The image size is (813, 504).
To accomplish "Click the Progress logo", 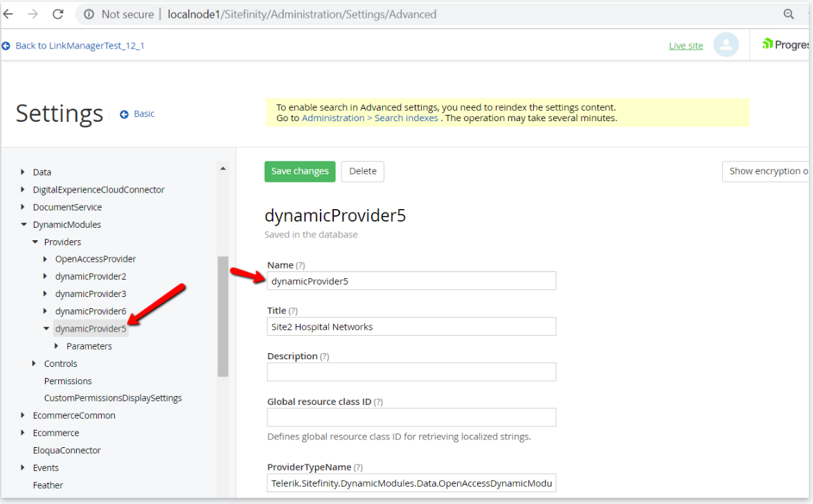I will (785, 44).
